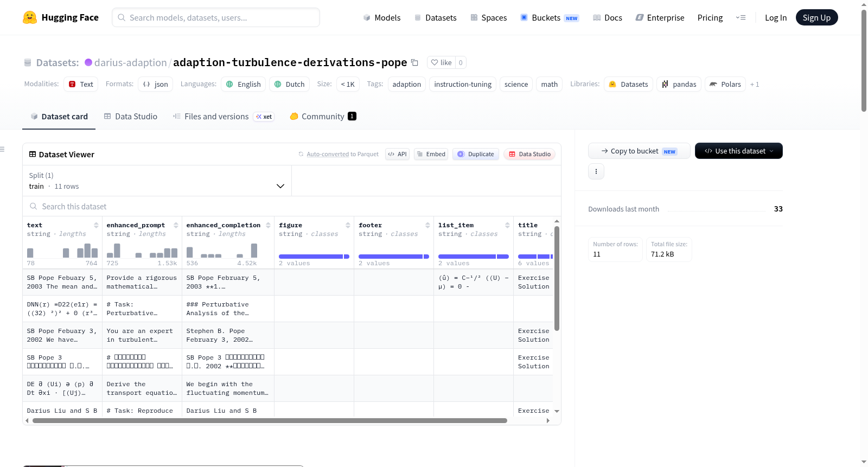
Task: Click the Hugging Face logo icon
Action: (x=30, y=17)
